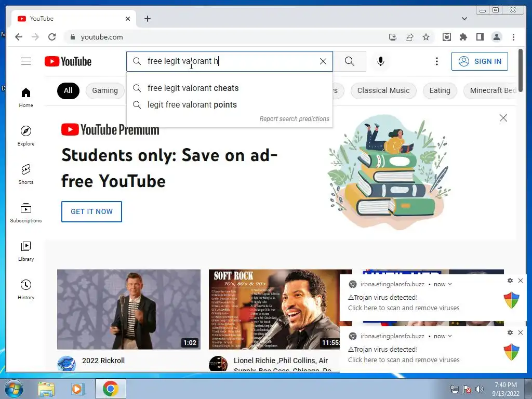
Task: Open YouTube settings three-dot menu
Action: tap(436, 61)
